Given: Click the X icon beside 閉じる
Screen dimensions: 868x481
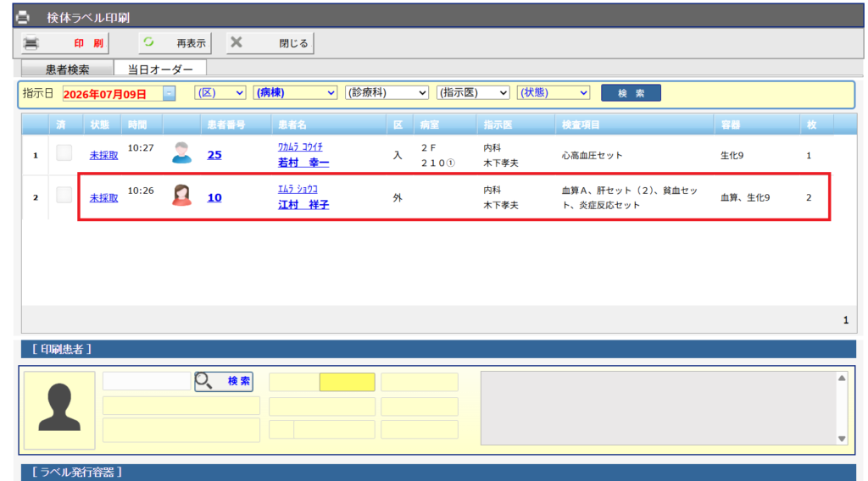Looking at the screenshot, I should click(x=236, y=42).
